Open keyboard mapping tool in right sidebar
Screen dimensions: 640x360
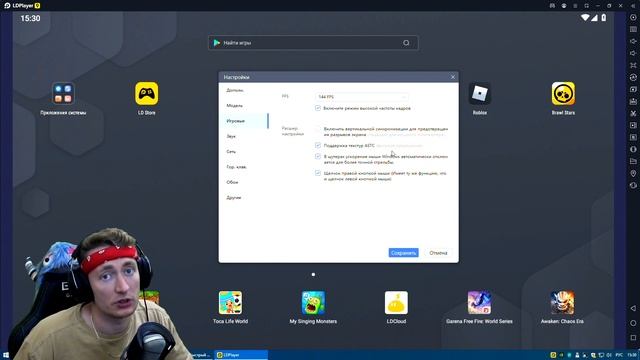[x=633, y=29]
